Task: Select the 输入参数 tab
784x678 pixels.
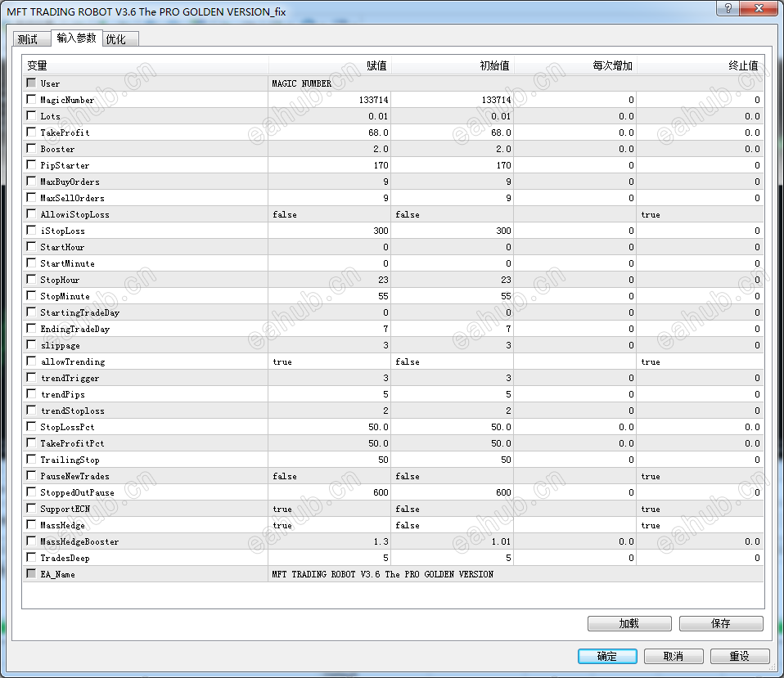Action: click(76, 38)
